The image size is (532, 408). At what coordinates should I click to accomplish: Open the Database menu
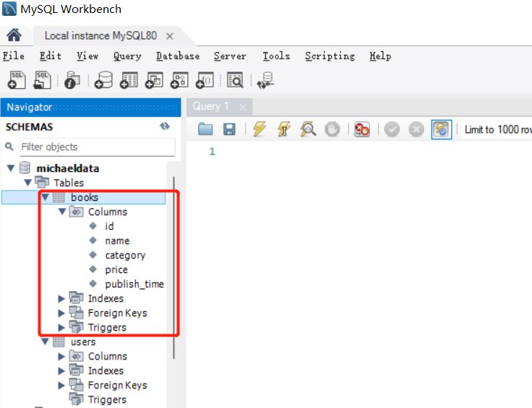[178, 56]
